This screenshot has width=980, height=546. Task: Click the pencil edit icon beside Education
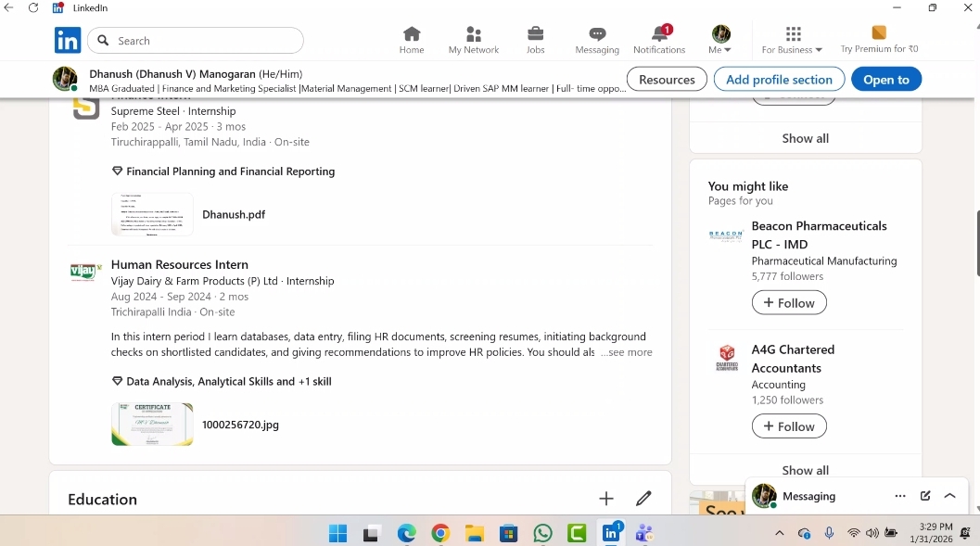pyautogui.click(x=643, y=499)
